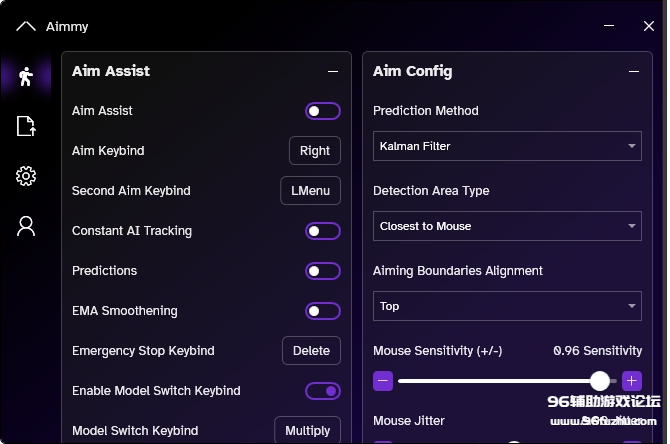This screenshot has height=444, width=670.
Task: Click the plus icon to increase Mouse Sensitivity
Action: 631,381
